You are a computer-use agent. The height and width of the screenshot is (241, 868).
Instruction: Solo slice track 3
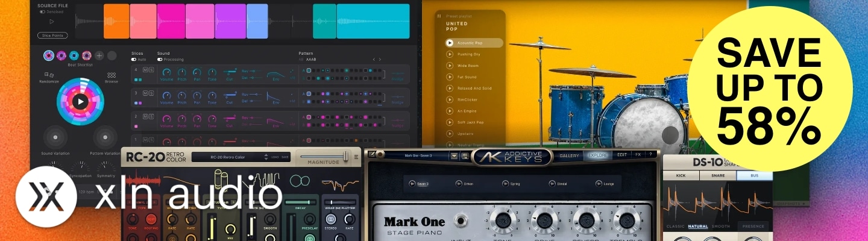pos(151,93)
